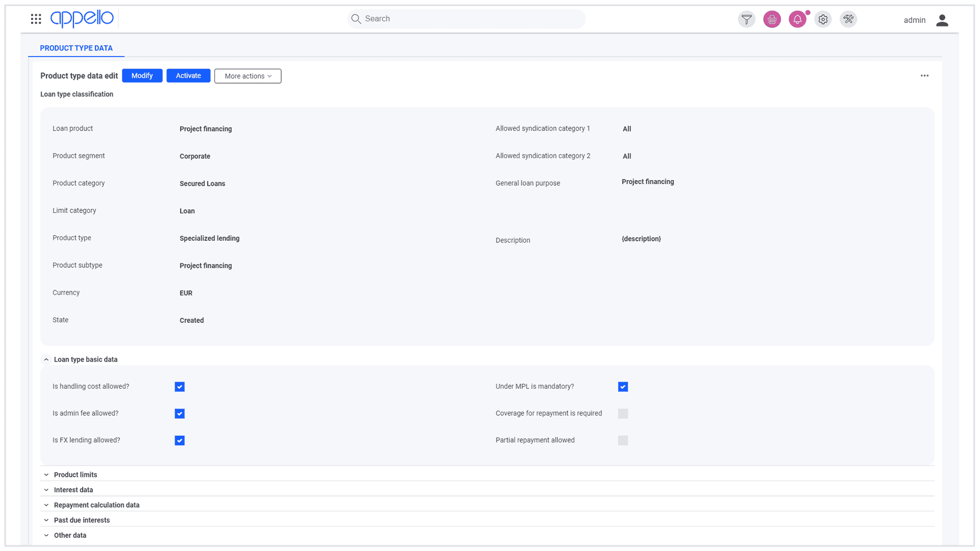This screenshot has height=551, width=980.
Task: Click the Activate button
Action: (x=188, y=76)
